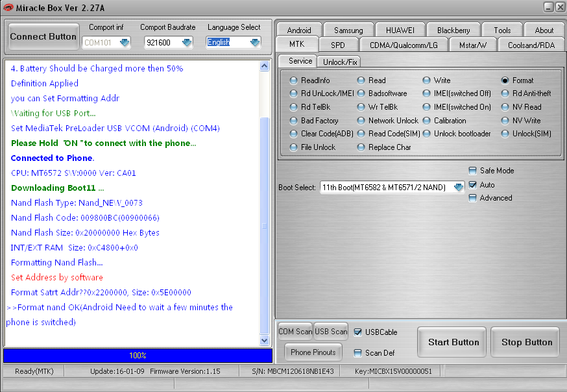Select Calibration radio button
This screenshot has height=392, width=567.
[444, 121]
